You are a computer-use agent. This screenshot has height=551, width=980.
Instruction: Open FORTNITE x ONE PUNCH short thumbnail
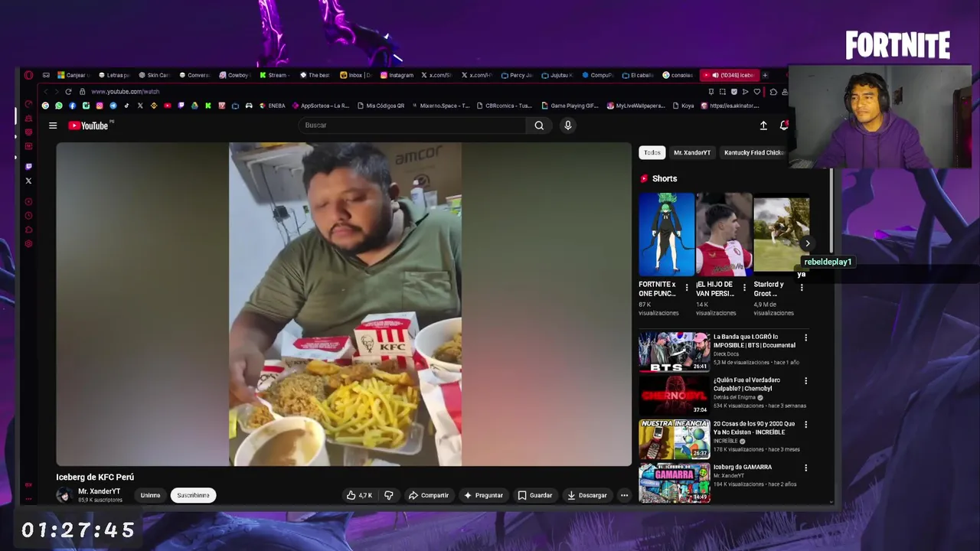click(x=667, y=234)
